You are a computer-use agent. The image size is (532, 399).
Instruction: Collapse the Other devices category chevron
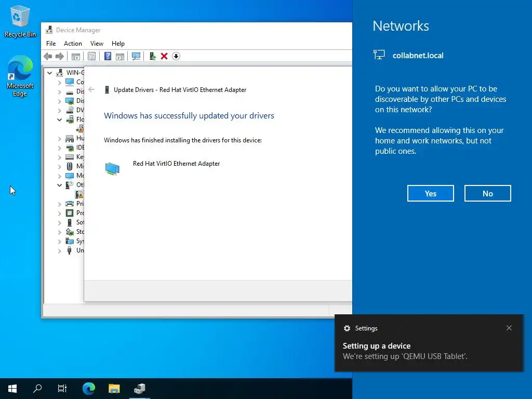[59, 185]
